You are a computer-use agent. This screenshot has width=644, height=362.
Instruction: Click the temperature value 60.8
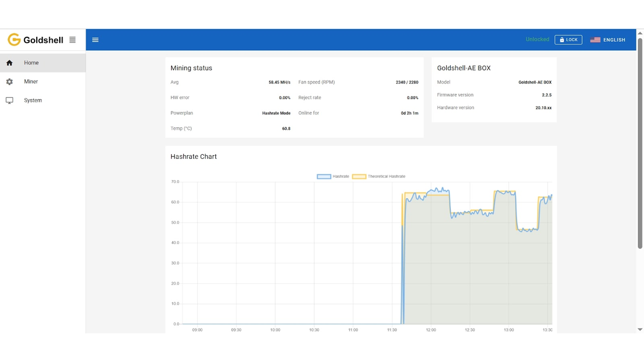[286, 129]
